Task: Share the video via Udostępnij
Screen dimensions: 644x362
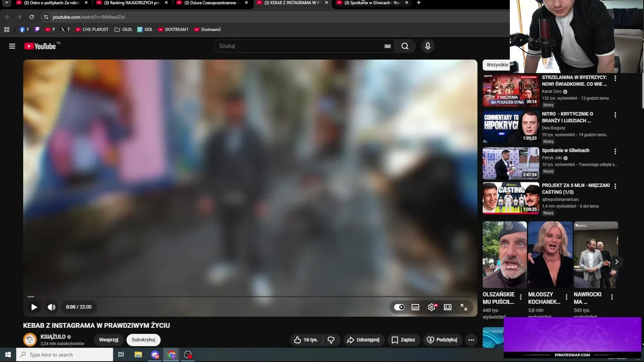Action: 363,340
